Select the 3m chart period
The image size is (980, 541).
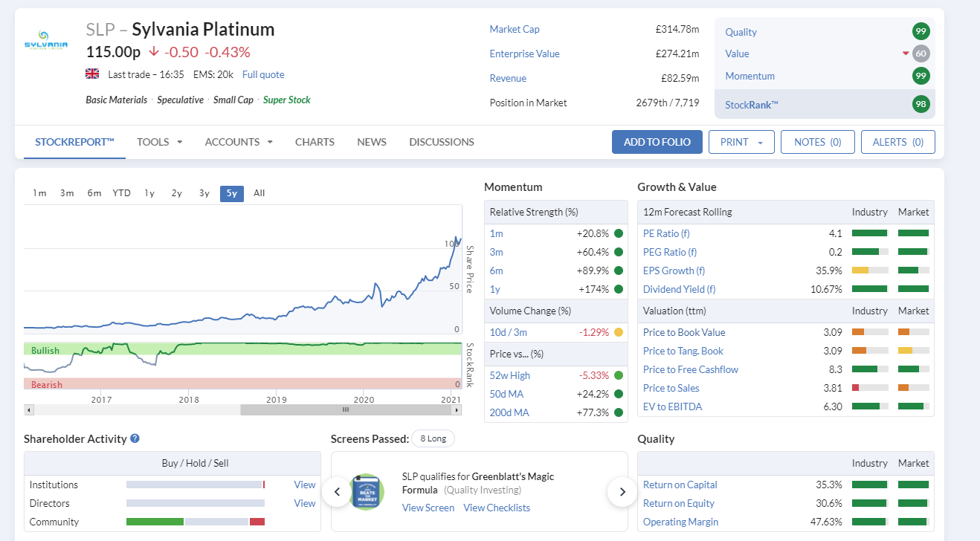[x=67, y=193]
